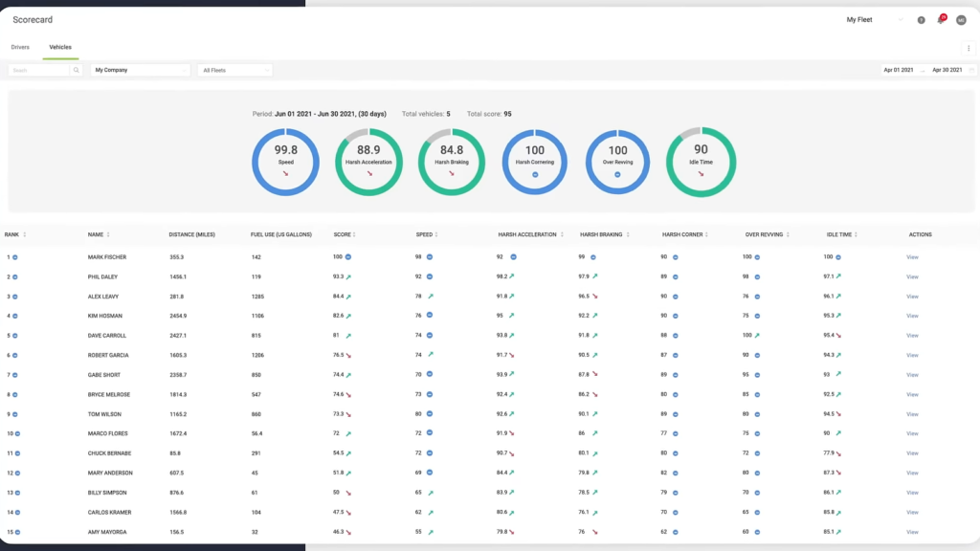This screenshot has height=551, width=980.
Task: Open the ME user avatar menu
Action: 961,19
